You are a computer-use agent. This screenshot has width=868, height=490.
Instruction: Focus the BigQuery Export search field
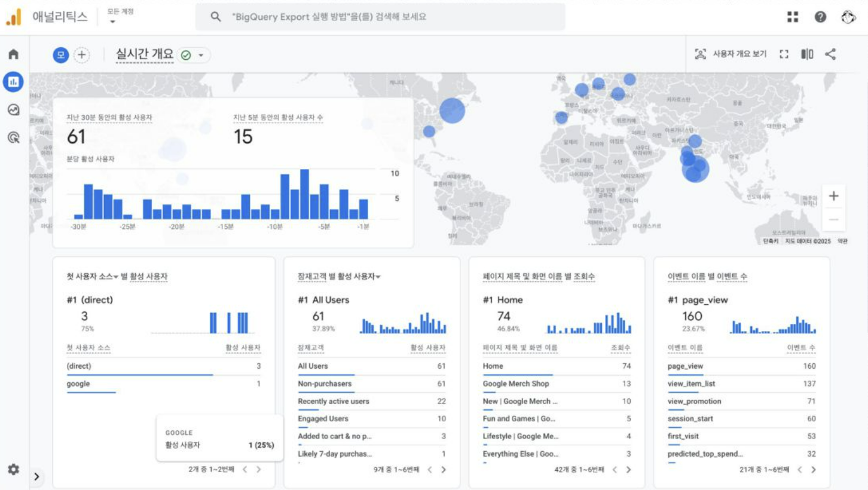[380, 17]
